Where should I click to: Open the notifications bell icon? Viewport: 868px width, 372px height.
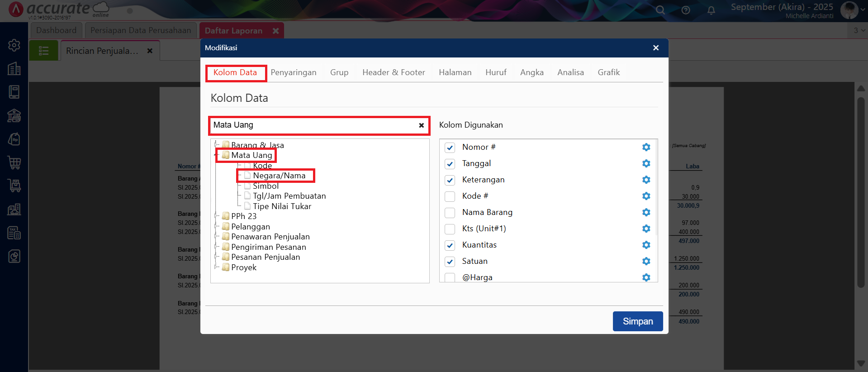tap(711, 10)
